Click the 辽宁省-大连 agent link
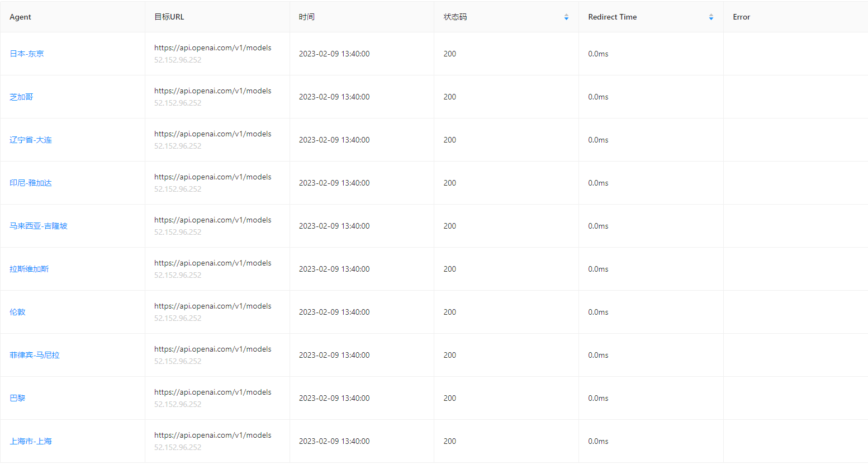 (x=31, y=140)
